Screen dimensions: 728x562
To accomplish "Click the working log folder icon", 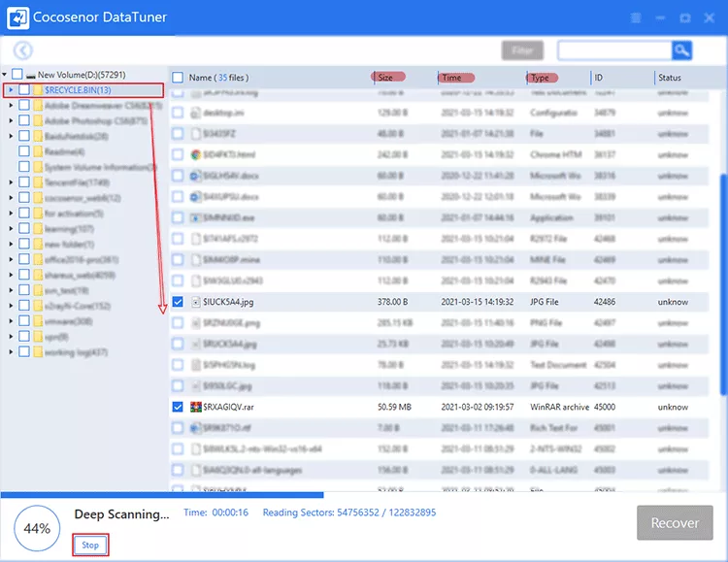I will (38, 352).
